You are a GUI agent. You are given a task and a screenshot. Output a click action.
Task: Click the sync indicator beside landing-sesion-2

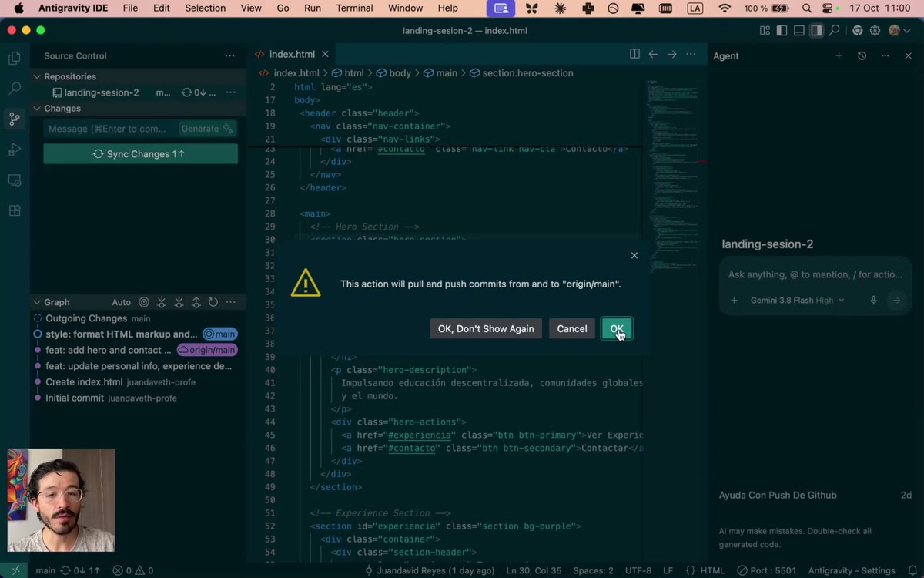pyautogui.click(x=199, y=92)
